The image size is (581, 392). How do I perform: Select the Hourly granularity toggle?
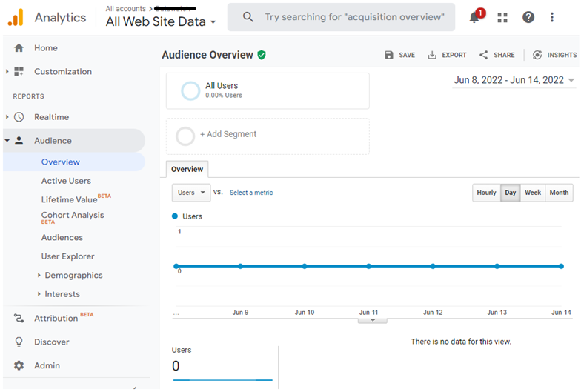click(x=486, y=193)
